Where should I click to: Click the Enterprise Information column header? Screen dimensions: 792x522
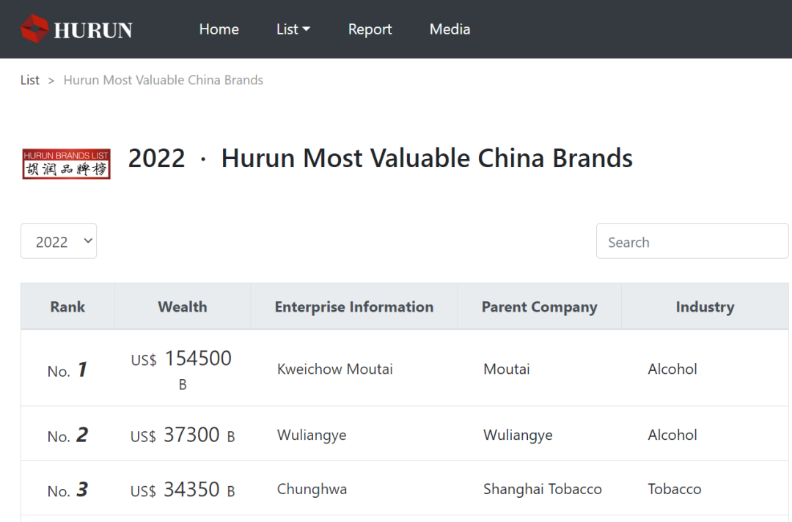coord(354,307)
